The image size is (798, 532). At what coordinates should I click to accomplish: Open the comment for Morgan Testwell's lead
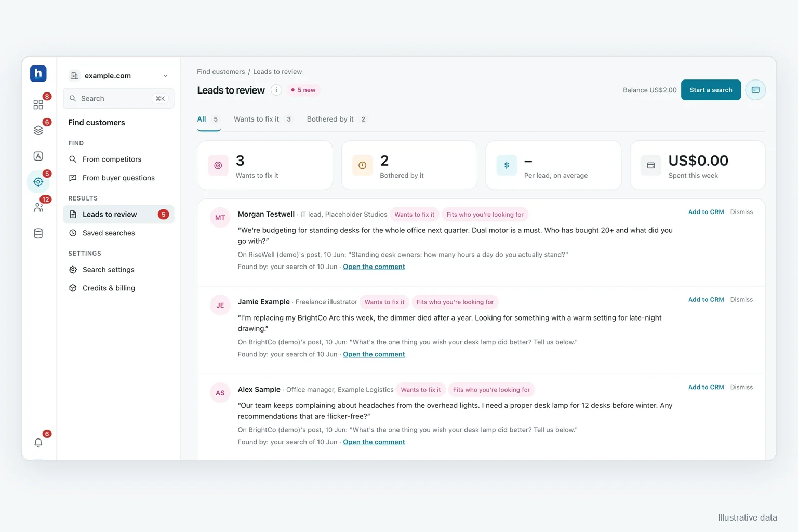click(x=374, y=267)
